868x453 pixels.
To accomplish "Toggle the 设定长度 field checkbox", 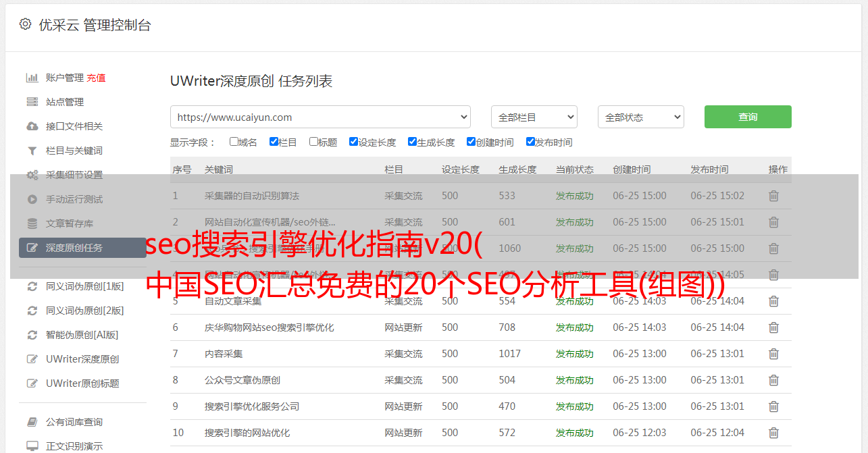I will click(x=353, y=142).
